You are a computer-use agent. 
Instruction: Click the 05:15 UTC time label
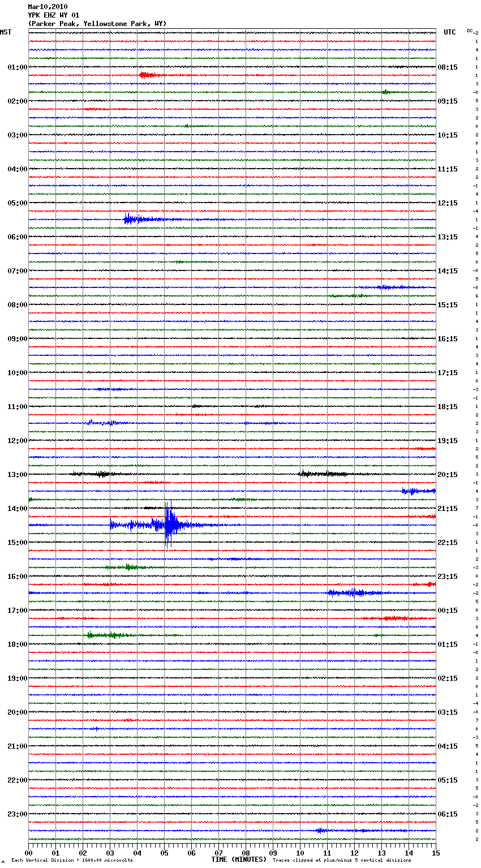(448, 780)
